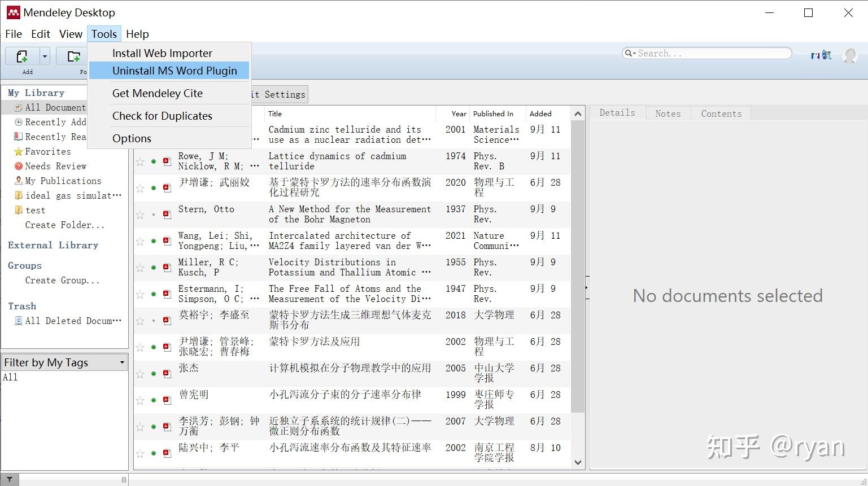The image size is (868, 486).
Task: Click the document list scrollbar thumb
Action: (578, 266)
